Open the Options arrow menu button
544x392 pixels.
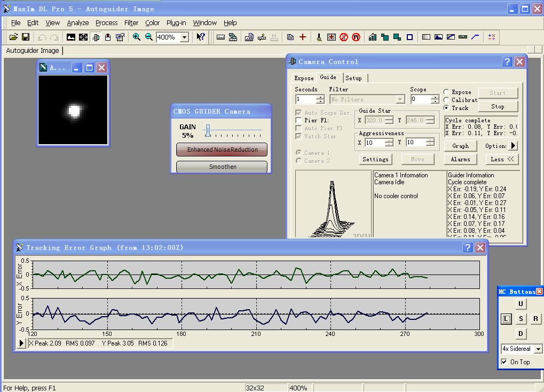(x=514, y=146)
